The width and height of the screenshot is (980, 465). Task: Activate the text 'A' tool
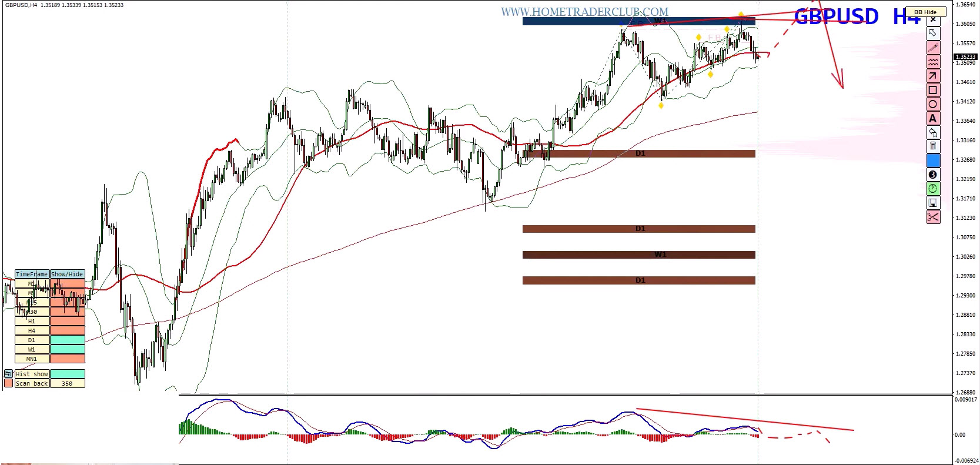tap(933, 118)
